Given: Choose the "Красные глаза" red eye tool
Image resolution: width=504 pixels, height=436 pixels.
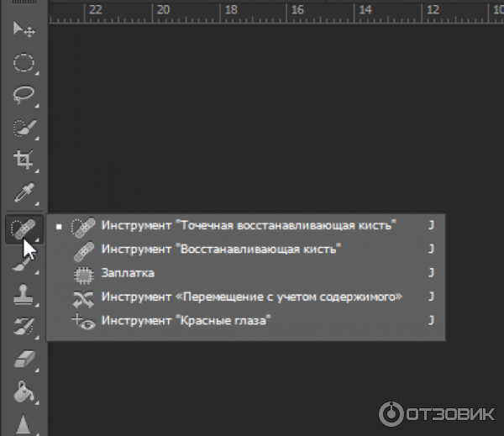Looking at the screenshot, I should (246, 321).
